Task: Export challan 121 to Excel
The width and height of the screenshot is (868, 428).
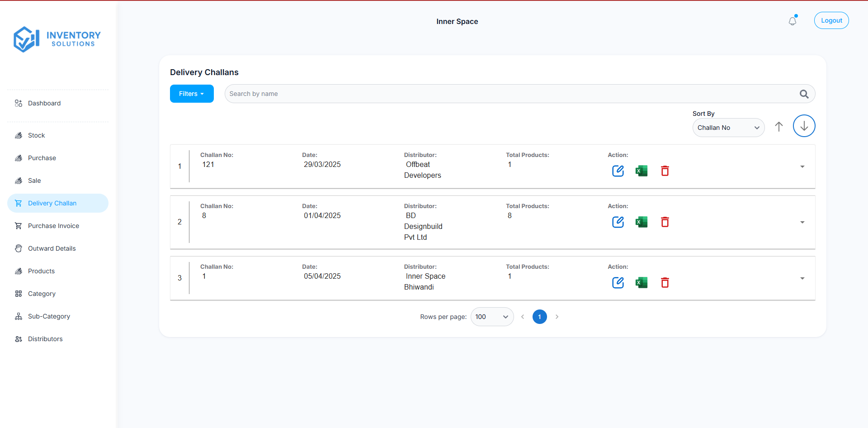Action: [642, 171]
